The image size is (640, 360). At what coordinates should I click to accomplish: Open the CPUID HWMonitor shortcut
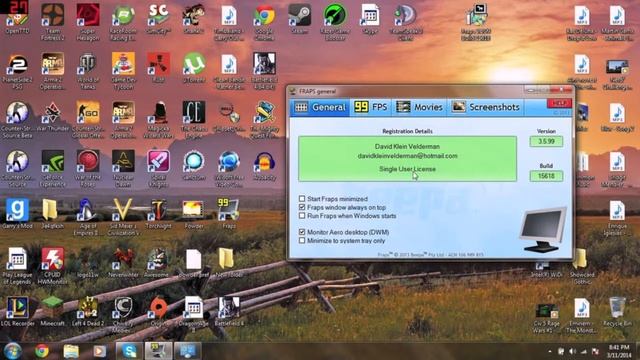pos(53,265)
